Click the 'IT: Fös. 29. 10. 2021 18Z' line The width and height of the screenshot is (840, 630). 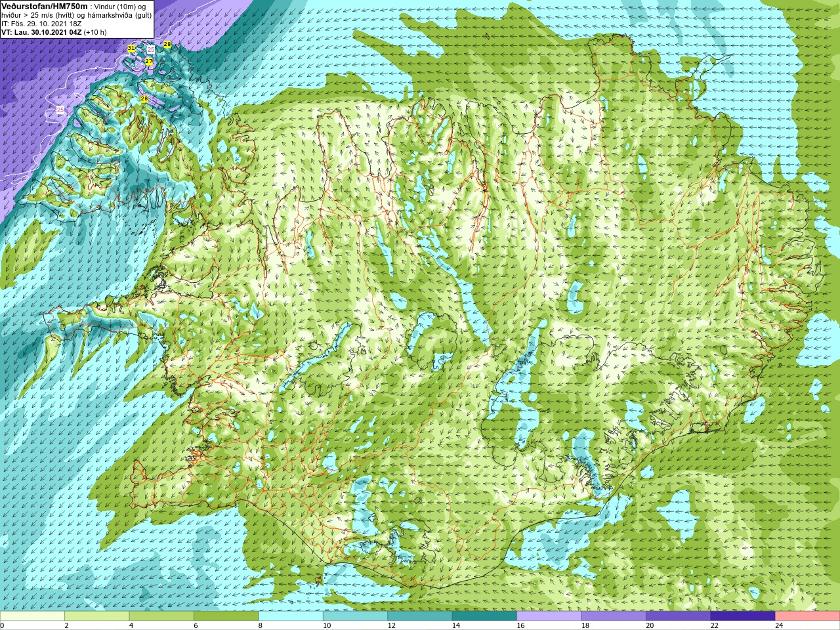point(41,23)
